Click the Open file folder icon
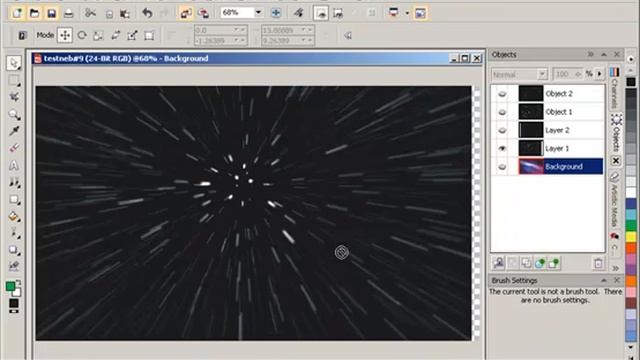 pos(34,13)
